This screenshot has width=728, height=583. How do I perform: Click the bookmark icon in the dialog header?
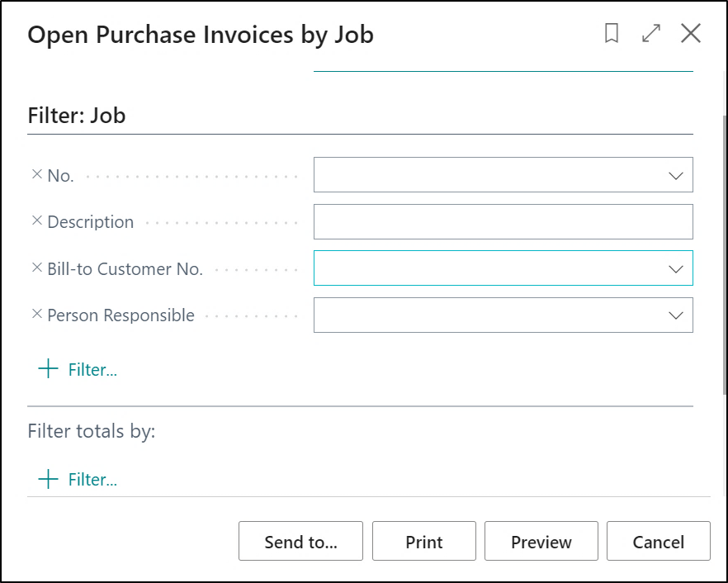[x=612, y=34]
